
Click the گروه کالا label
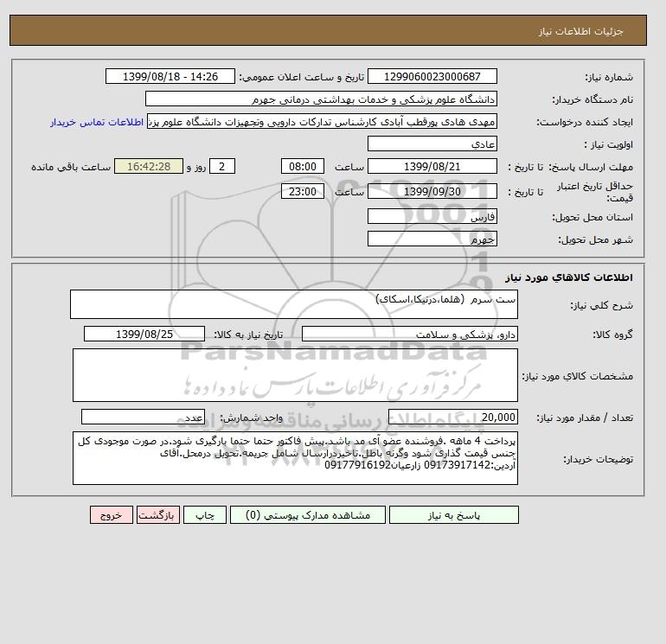click(x=613, y=335)
